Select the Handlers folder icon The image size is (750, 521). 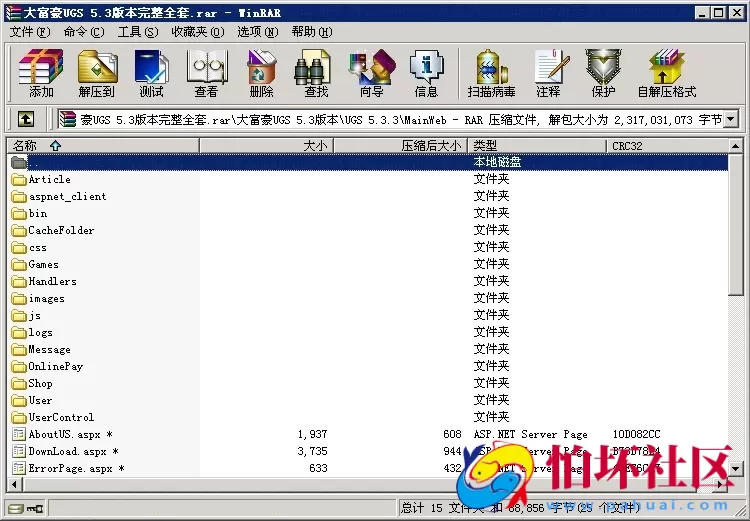pyautogui.click(x=19, y=281)
